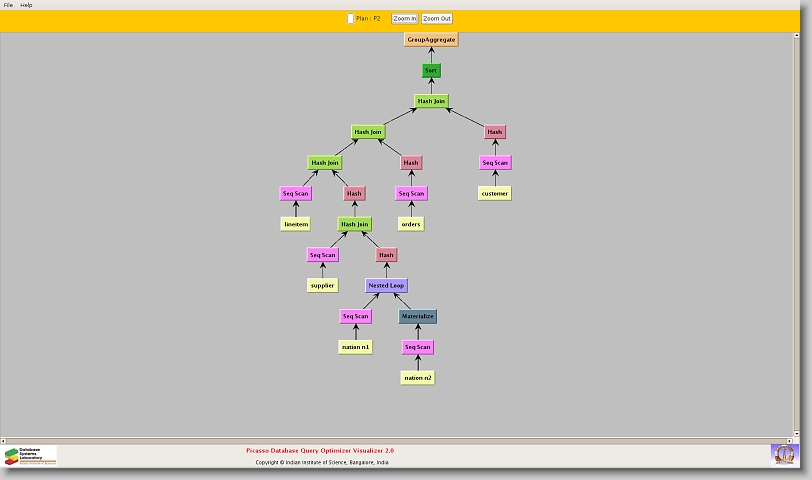812x480 pixels.
Task: Click the GroupAggregate root node
Action: 431,39
